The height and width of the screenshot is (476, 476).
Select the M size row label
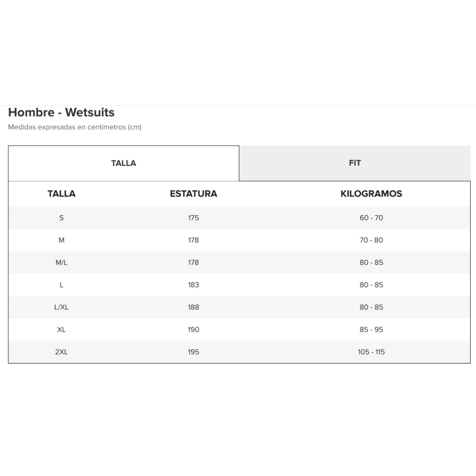(x=61, y=240)
